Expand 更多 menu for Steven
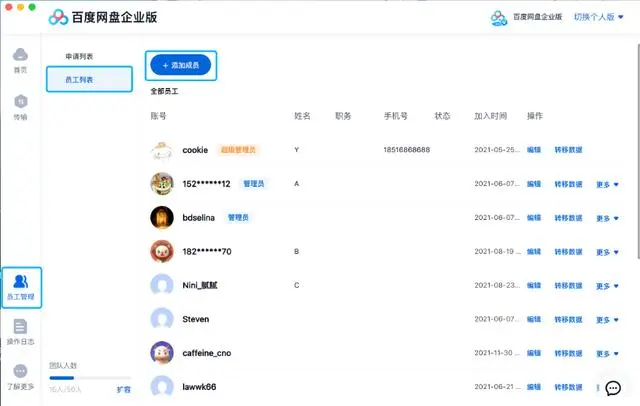The width and height of the screenshot is (640, 406). point(607,320)
